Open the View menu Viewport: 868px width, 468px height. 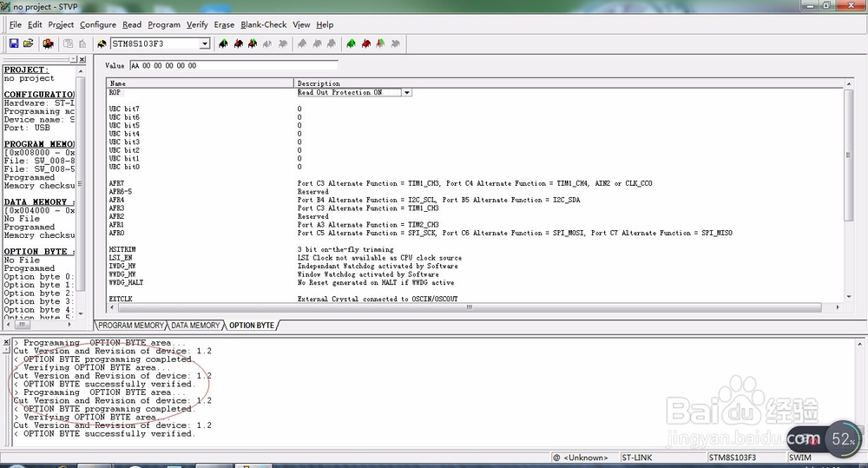tap(301, 24)
